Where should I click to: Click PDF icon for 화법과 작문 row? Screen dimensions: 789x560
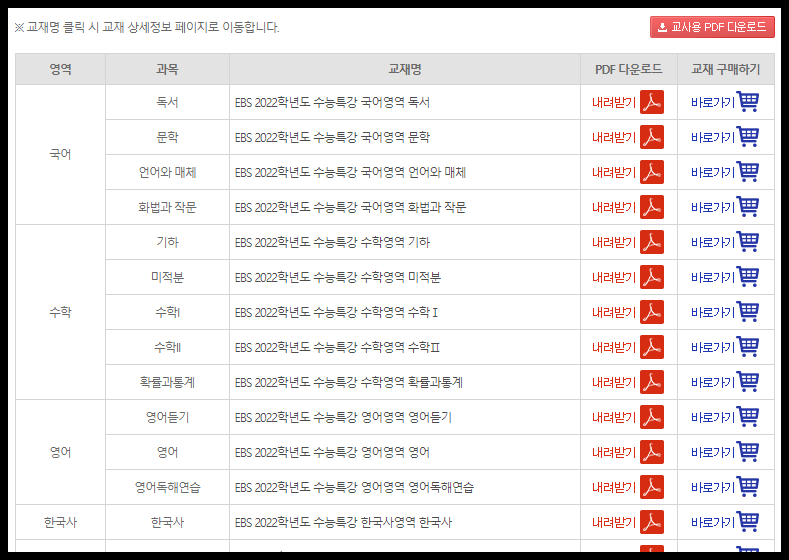[652, 207]
